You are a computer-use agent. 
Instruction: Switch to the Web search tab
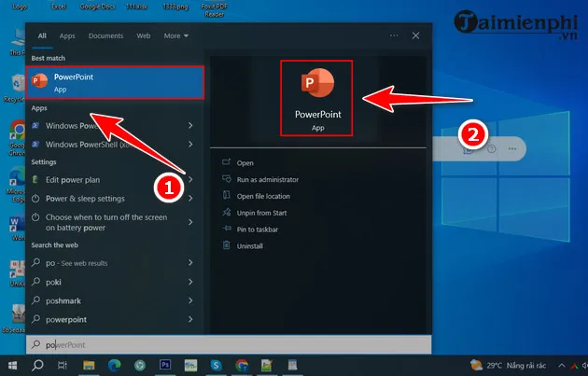pyautogui.click(x=143, y=35)
